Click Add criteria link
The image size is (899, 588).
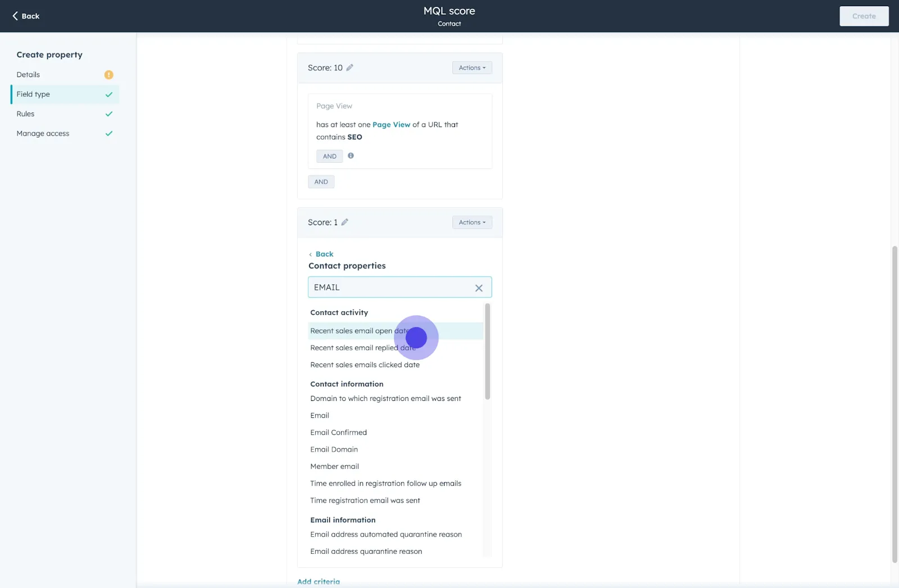click(x=319, y=582)
